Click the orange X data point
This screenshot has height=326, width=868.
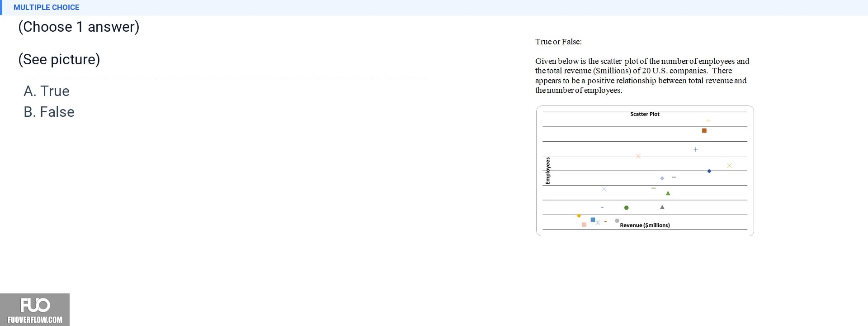(729, 166)
